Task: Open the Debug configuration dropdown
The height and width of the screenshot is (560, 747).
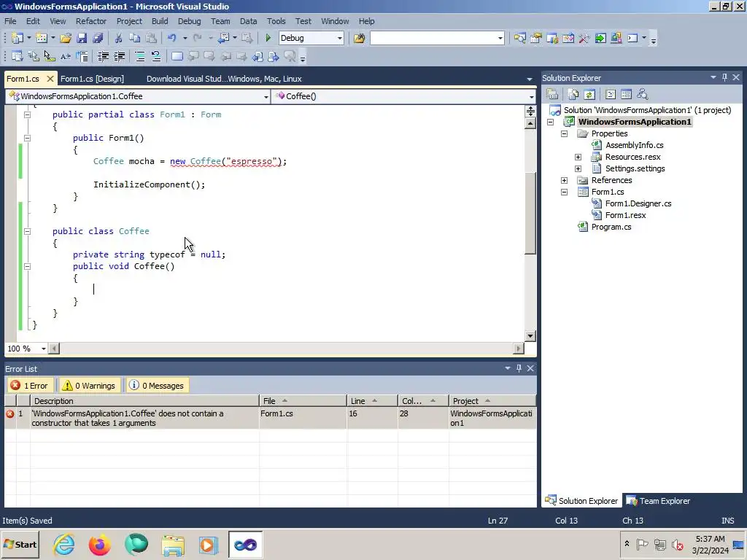Action: tap(340, 38)
